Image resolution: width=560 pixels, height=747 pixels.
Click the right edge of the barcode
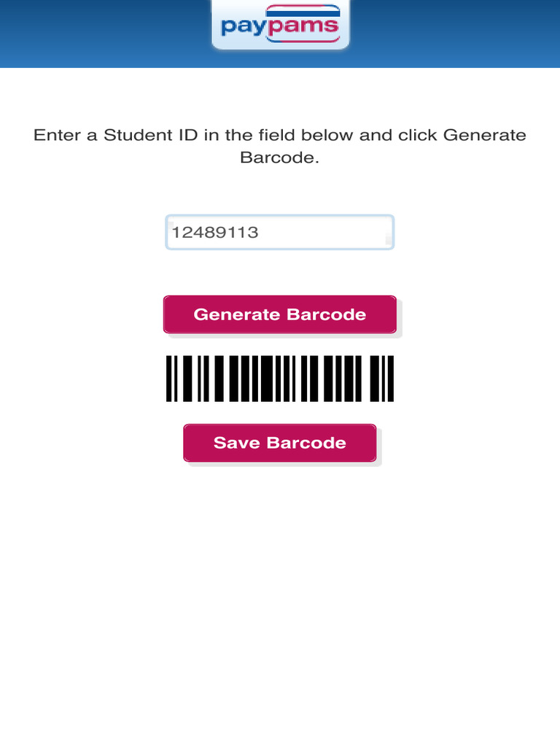pos(390,379)
